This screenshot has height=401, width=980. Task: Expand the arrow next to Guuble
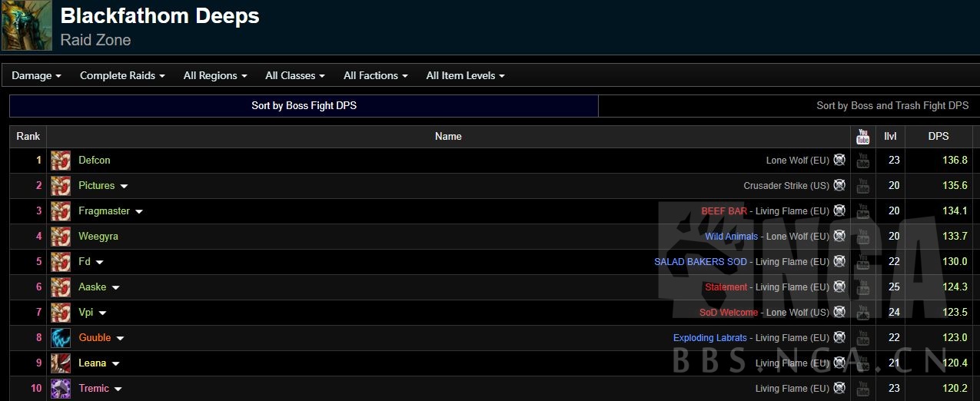120,339
